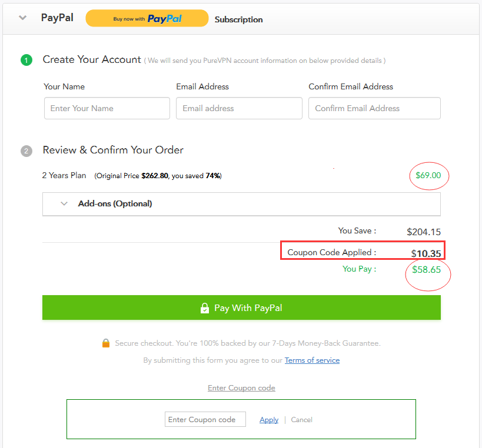Focus the Confirm Email Address field
Viewport: 482px width, 448px height.
374,108
